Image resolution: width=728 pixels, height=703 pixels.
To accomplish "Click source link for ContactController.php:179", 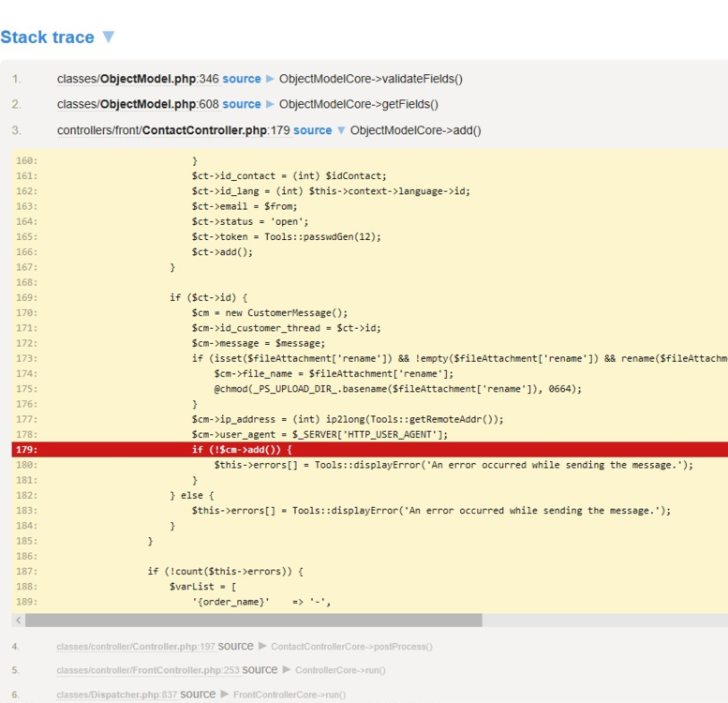I will tap(312, 130).
